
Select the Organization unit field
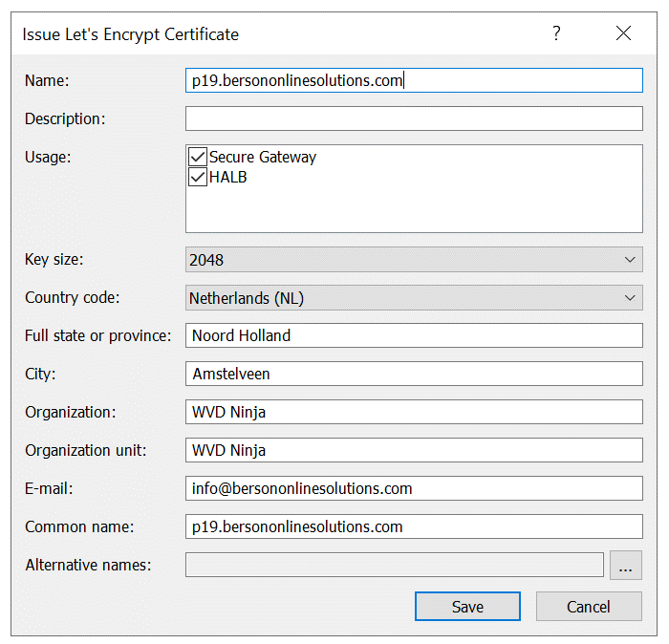pos(414,450)
